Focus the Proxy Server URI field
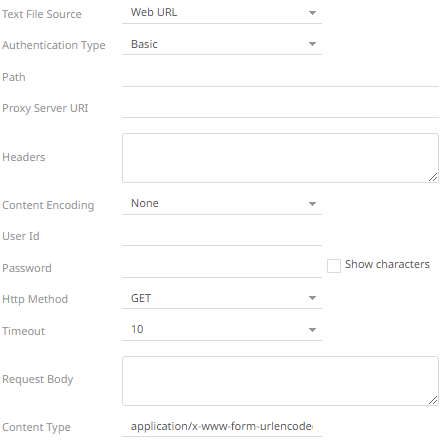Viewport: 447px width, 443px height. (280, 108)
